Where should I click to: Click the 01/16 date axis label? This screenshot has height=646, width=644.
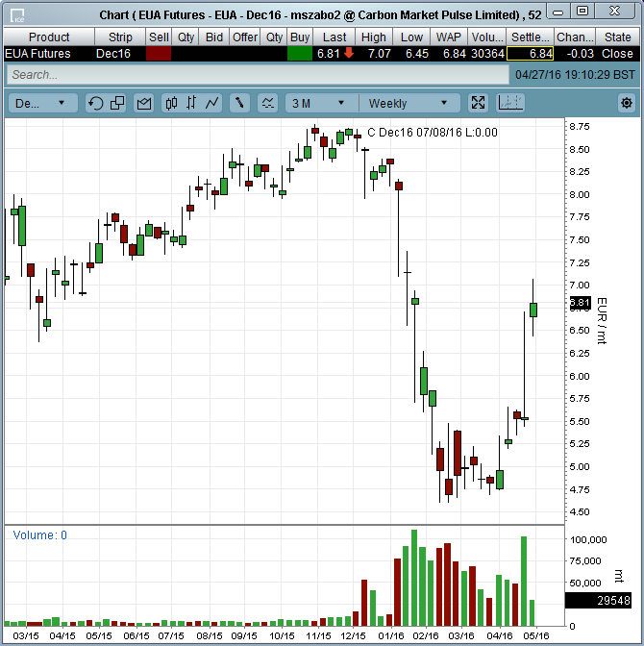[391, 636]
